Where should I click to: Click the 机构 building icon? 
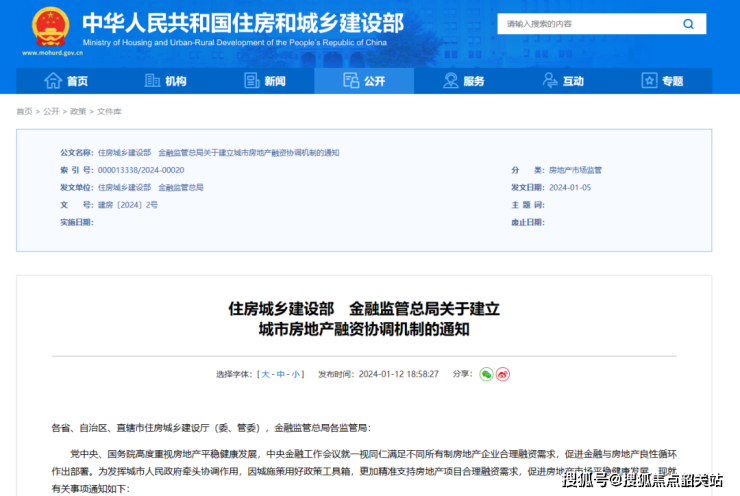151,81
